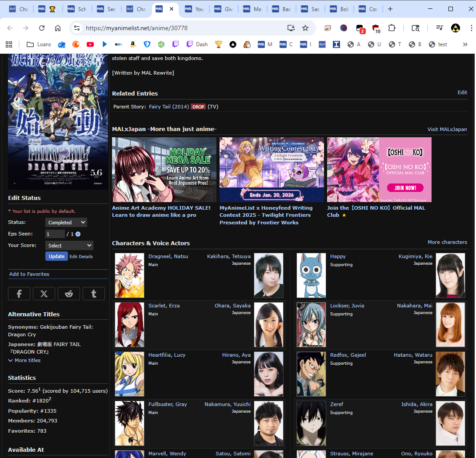Switch to the 'Bac' MAL tab
Viewport: 476px width, 458px height.
pyautogui.click(x=282, y=9)
